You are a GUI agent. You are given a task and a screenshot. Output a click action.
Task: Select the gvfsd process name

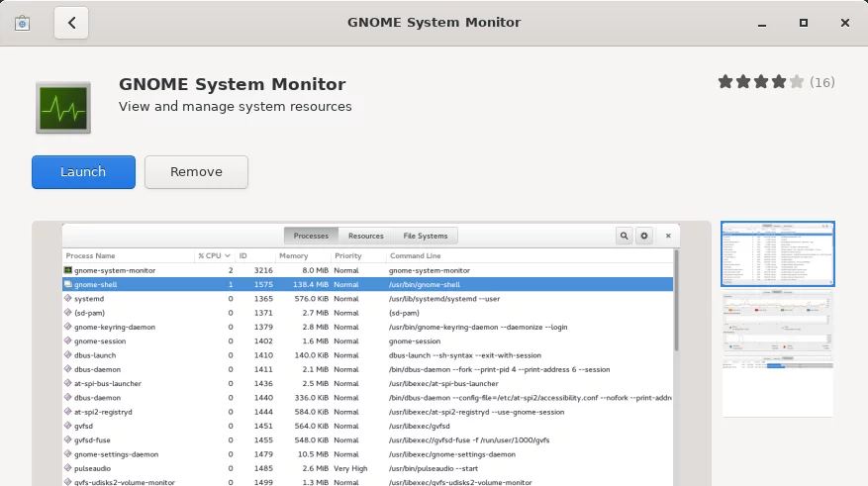83,427
